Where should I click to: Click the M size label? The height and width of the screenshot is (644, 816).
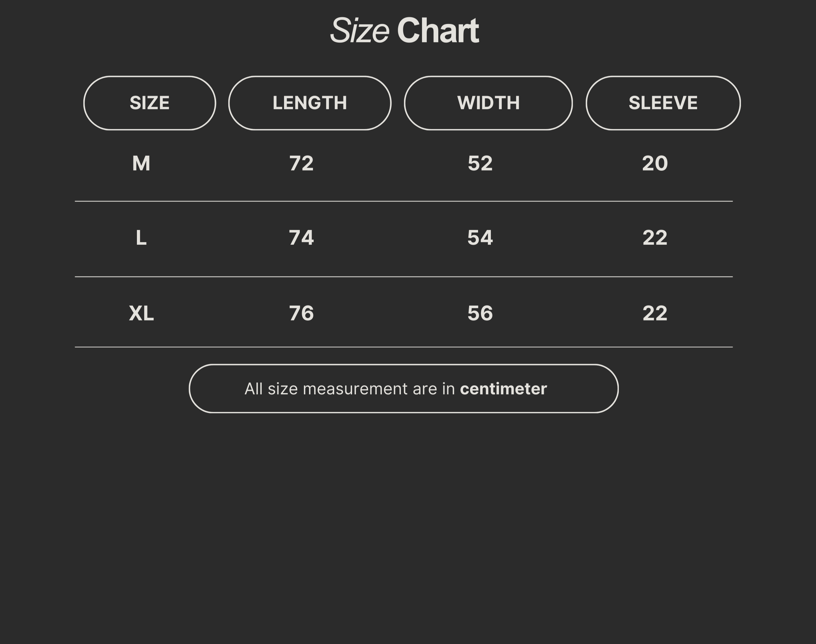[141, 163]
